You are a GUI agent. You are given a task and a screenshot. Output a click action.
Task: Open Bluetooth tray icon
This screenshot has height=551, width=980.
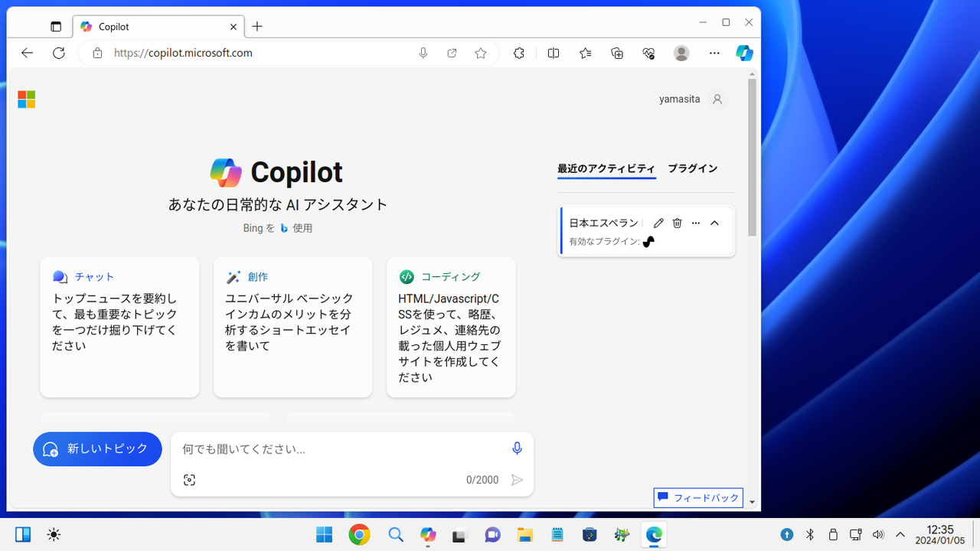coord(810,535)
